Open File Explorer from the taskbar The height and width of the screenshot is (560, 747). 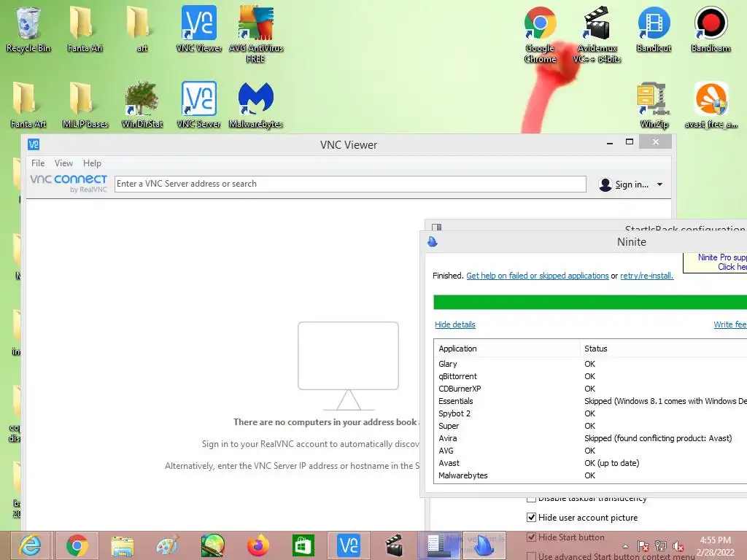pos(123,545)
